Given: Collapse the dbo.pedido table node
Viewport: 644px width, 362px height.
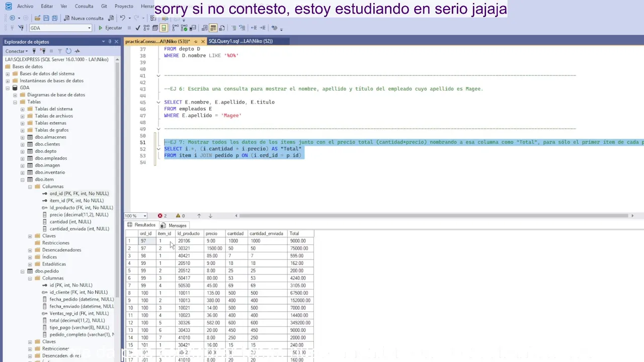Looking at the screenshot, I should pyautogui.click(x=23, y=271).
